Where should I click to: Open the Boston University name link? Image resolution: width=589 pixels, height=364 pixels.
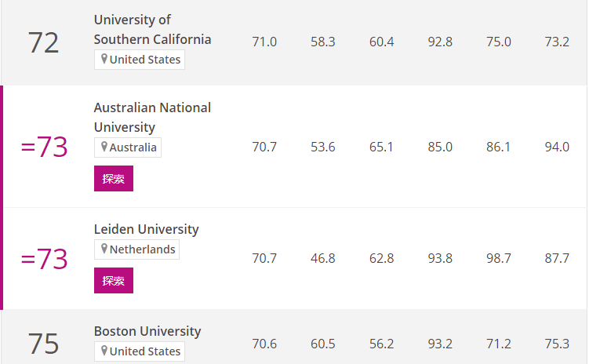coord(147,331)
